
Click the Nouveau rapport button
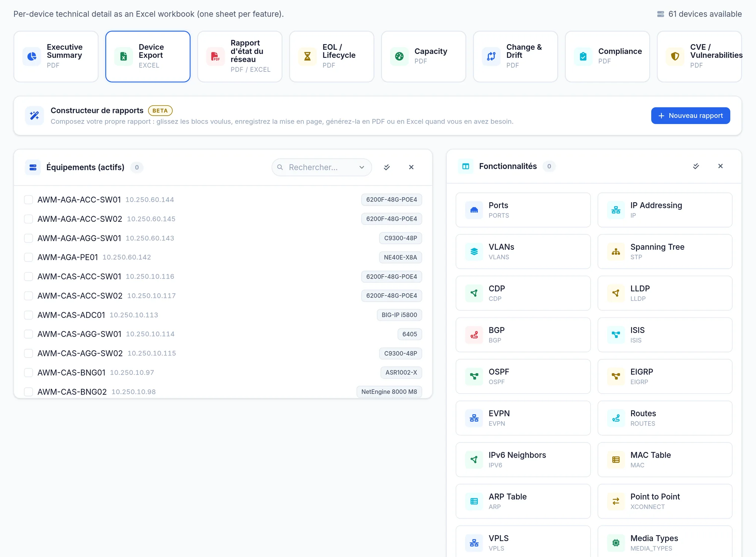(690, 116)
